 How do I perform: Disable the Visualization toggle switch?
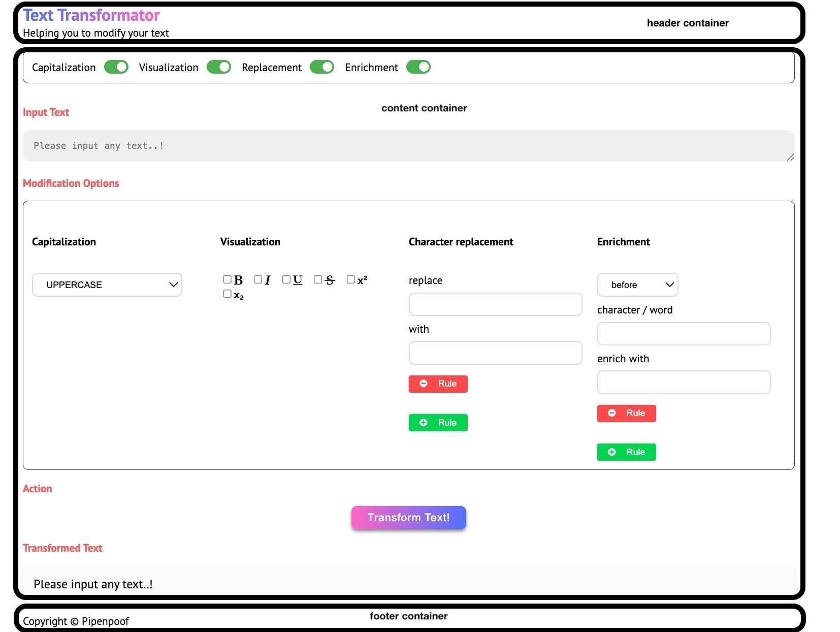pyautogui.click(x=219, y=67)
